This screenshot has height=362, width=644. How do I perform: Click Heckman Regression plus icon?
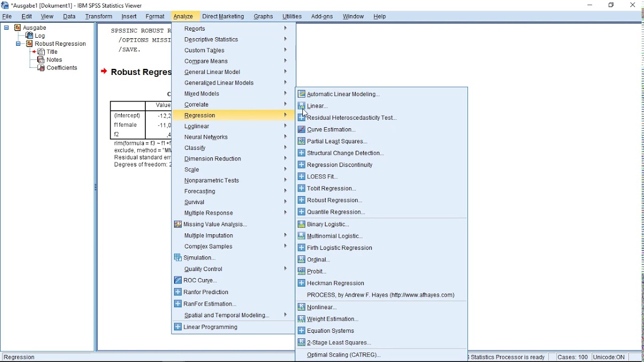(302, 284)
